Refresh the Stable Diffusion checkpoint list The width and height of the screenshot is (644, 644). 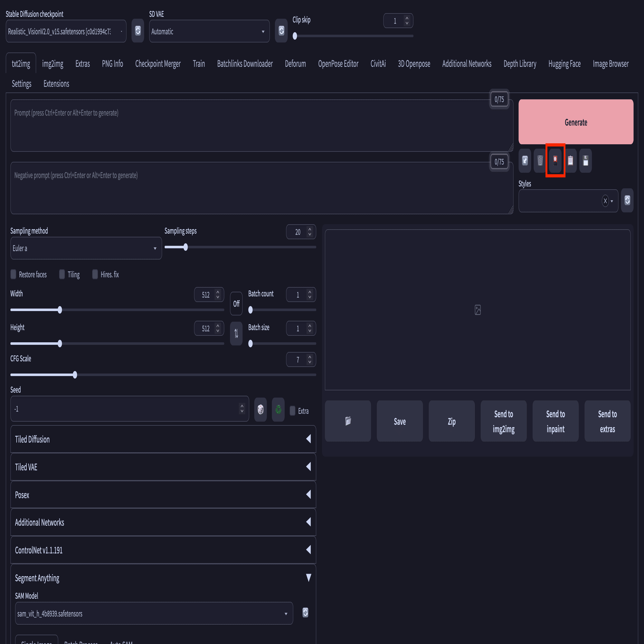pyautogui.click(x=138, y=31)
